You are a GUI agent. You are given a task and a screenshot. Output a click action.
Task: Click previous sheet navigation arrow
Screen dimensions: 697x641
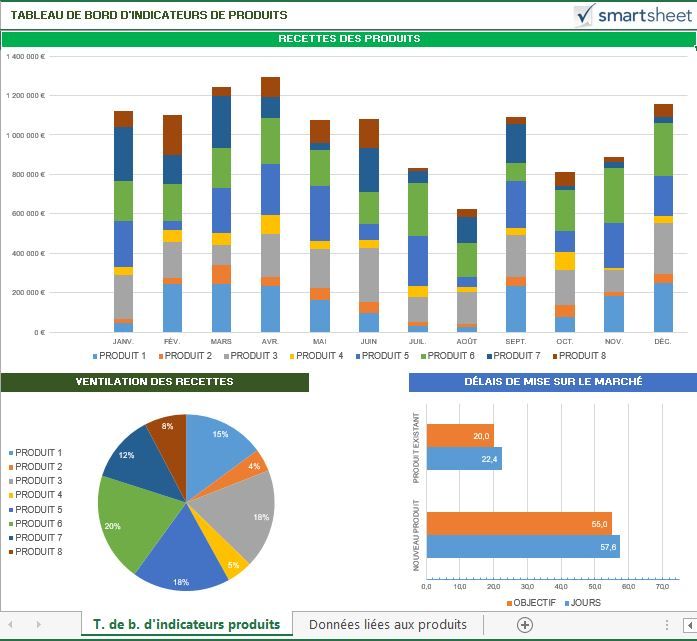pyautogui.click(x=12, y=624)
